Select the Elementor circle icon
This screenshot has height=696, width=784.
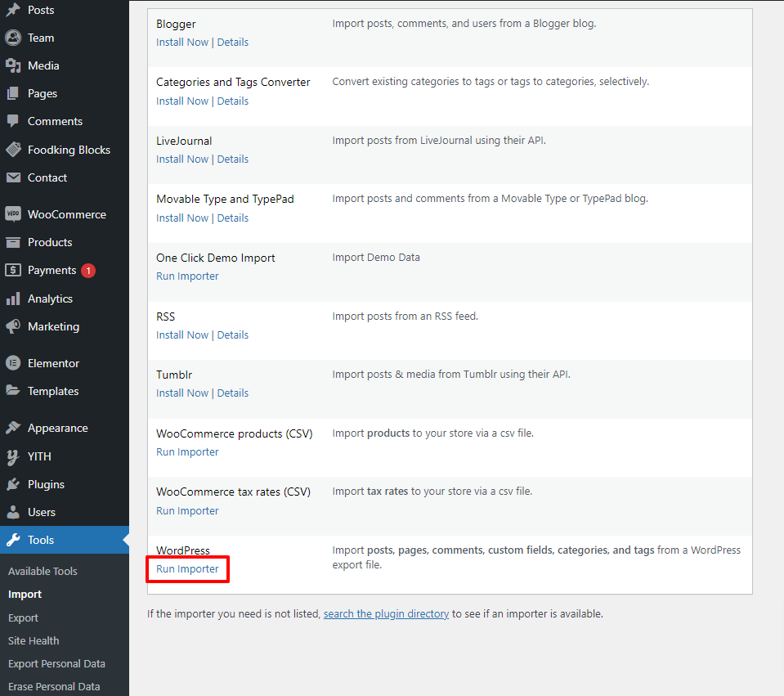(x=13, y=363)
